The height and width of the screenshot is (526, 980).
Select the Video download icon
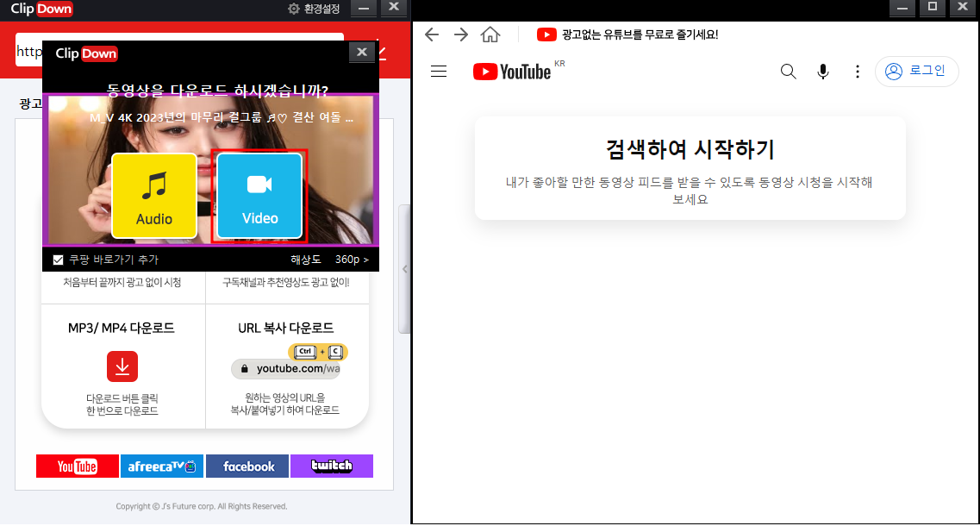[259, 196]
